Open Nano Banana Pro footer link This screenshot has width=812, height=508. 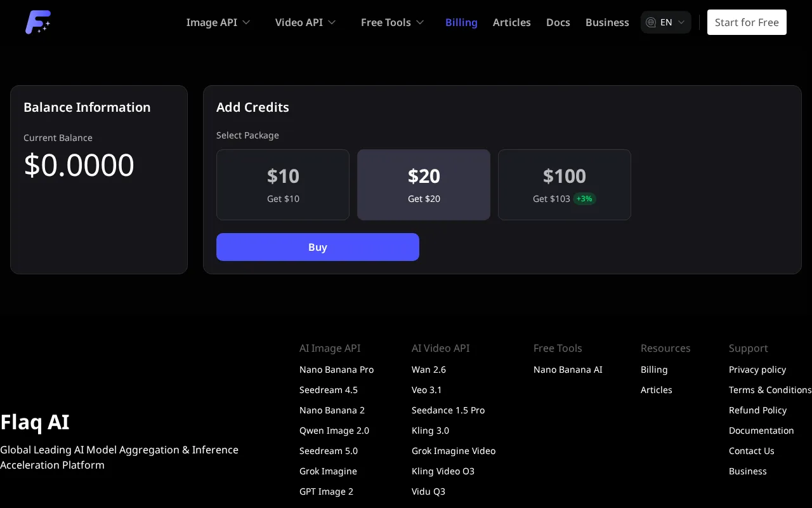tap(337, 370)
